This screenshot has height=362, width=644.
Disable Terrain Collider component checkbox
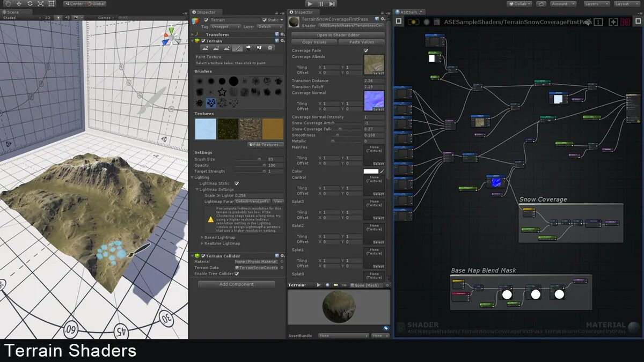click(203, 256)
